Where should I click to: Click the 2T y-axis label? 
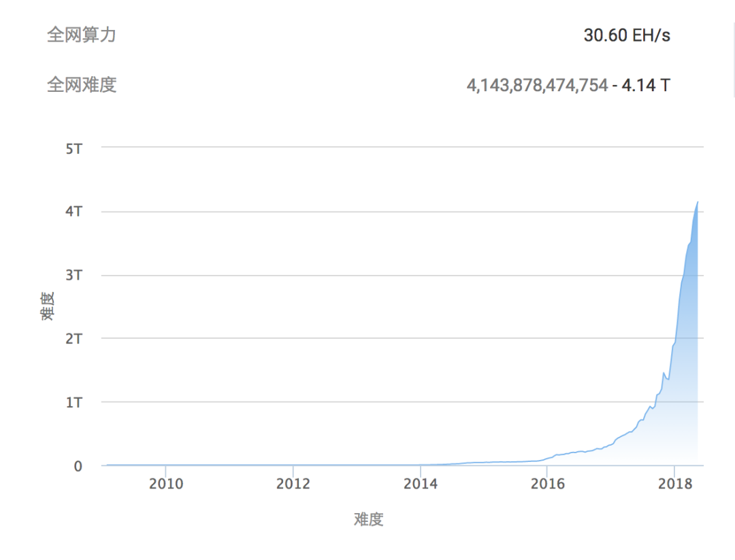(x=73, y=339)
